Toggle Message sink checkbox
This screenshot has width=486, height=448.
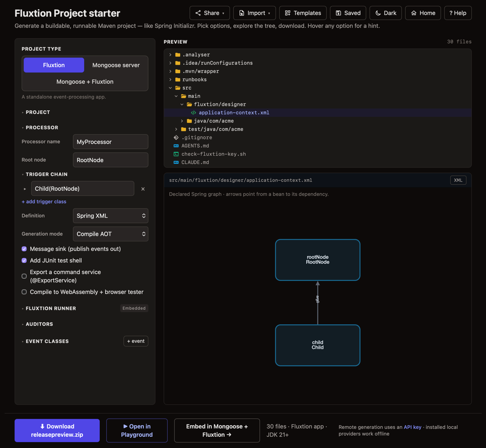tap(24, 249)
